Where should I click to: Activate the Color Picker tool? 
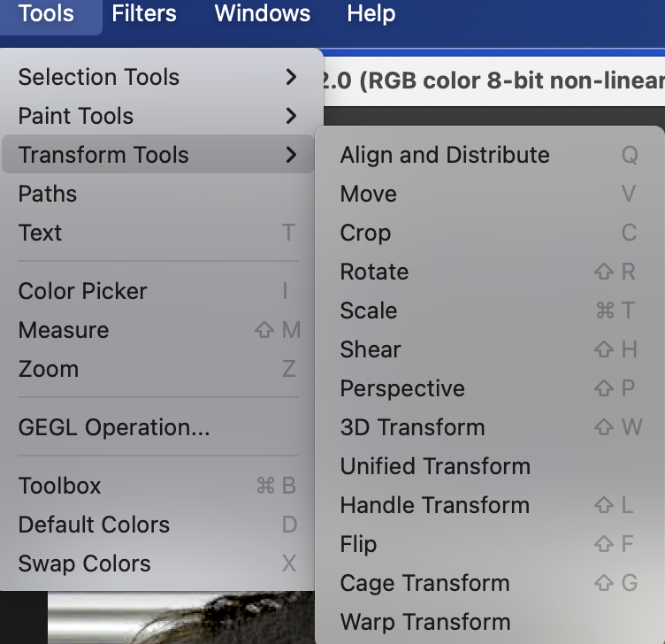(83, 291)
